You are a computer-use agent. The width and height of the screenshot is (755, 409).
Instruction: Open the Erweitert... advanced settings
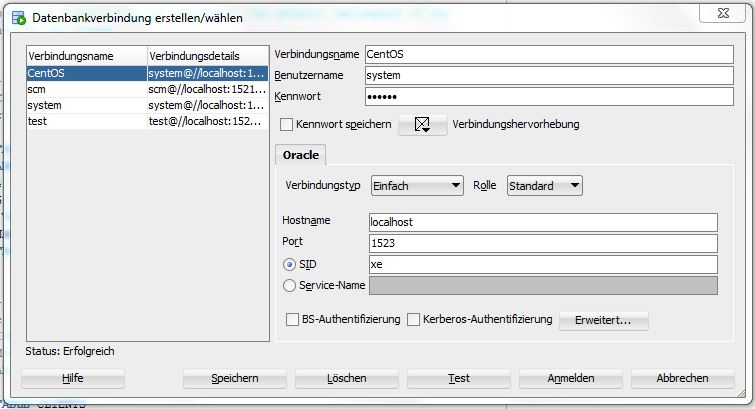pyautogui.click(x=603, y=320)
